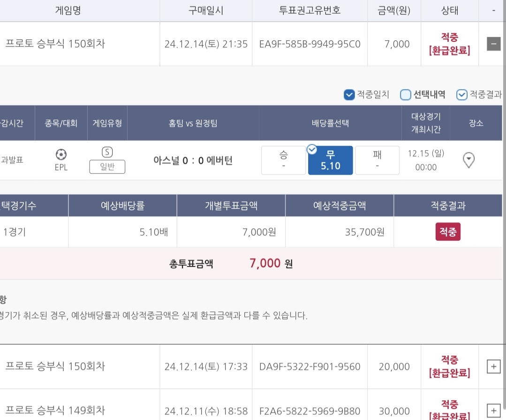The image size is (506, 420).
Task: Expand the 20,000원 ticket row
Action: [x=493, y=367]
